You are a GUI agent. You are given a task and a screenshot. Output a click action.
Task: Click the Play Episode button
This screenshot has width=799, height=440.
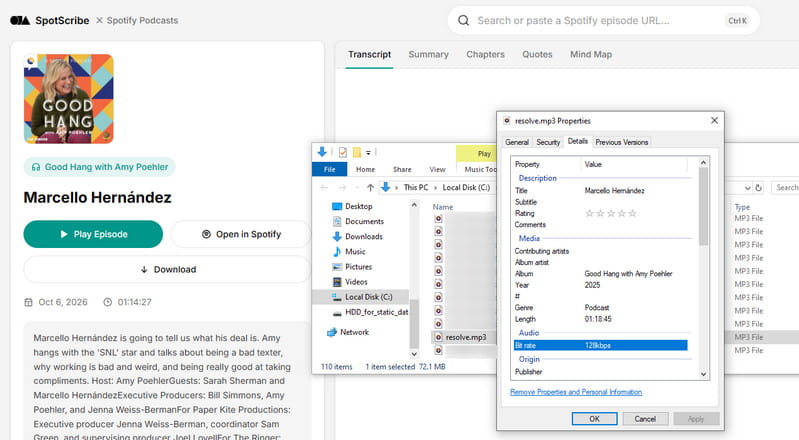pos(93,234)
